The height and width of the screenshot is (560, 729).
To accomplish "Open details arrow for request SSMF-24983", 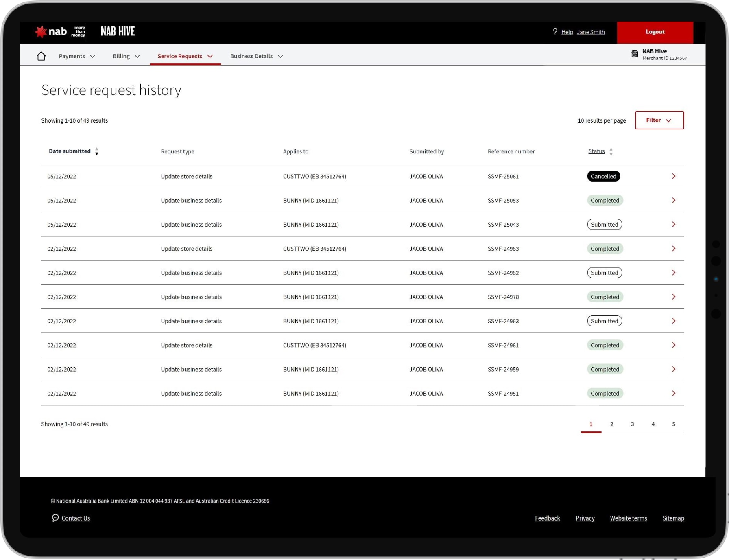I will point(673,249).
